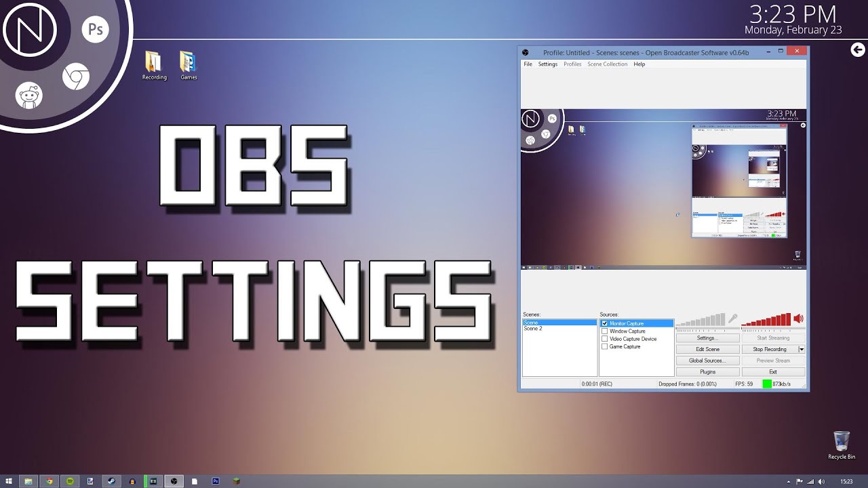Click the Preview Stream button
This screenshot has height=488, width=868.
773,361
